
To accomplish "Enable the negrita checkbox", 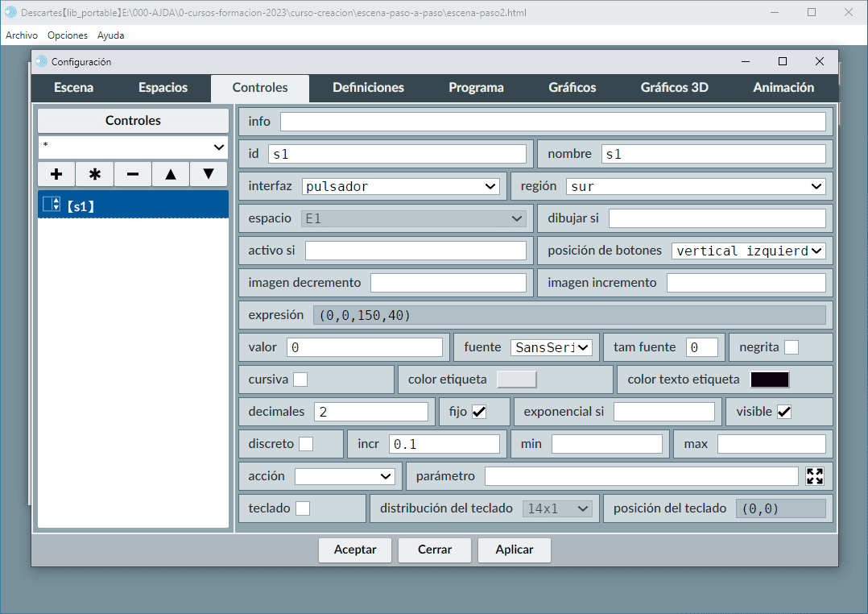I will click(x=792, y=347).
